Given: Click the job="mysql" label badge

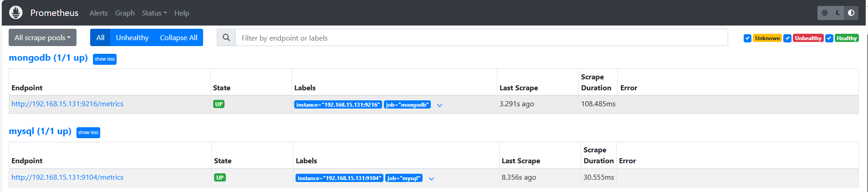Looking at the screenshot, I should (x=404, y=178).
